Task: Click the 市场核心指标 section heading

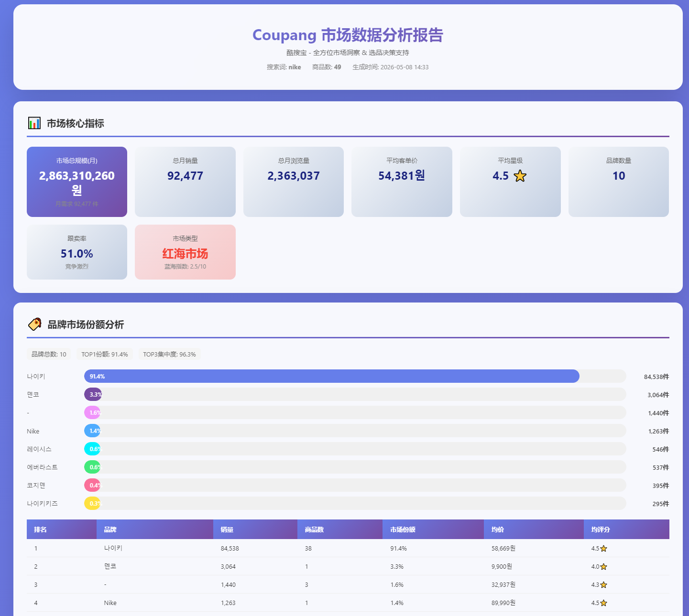Action: [76, 123]
